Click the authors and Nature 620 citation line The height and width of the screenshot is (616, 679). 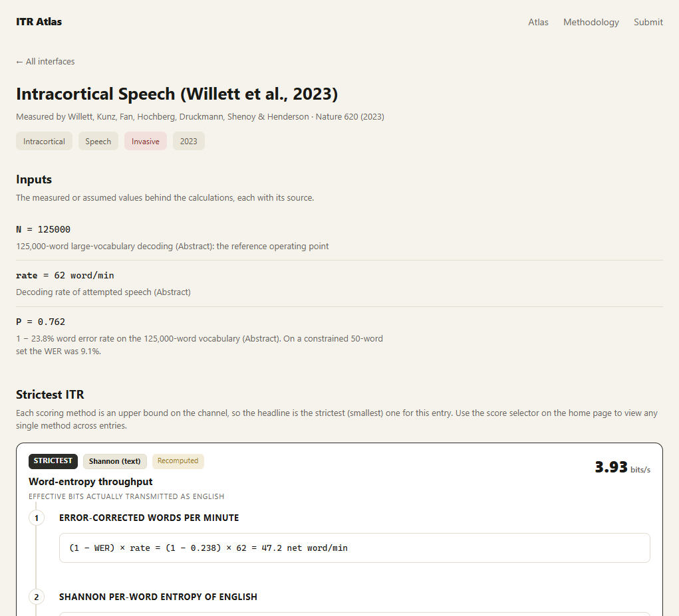pos(200,117)
